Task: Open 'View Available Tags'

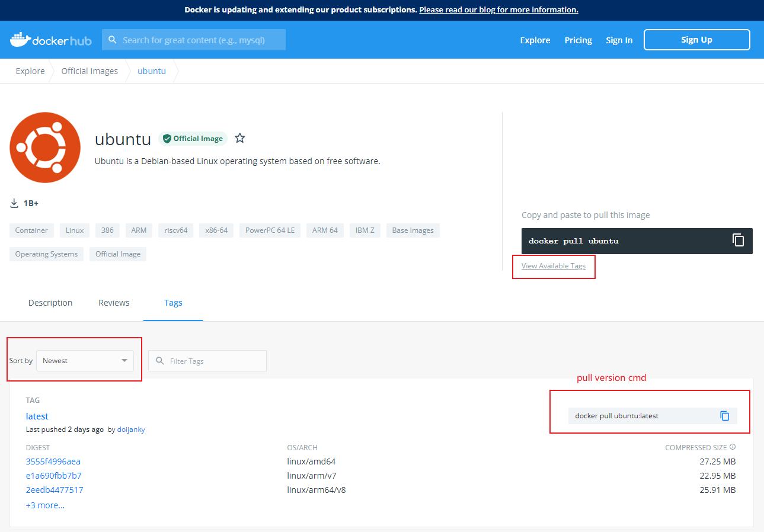Action: pos(552,266)
